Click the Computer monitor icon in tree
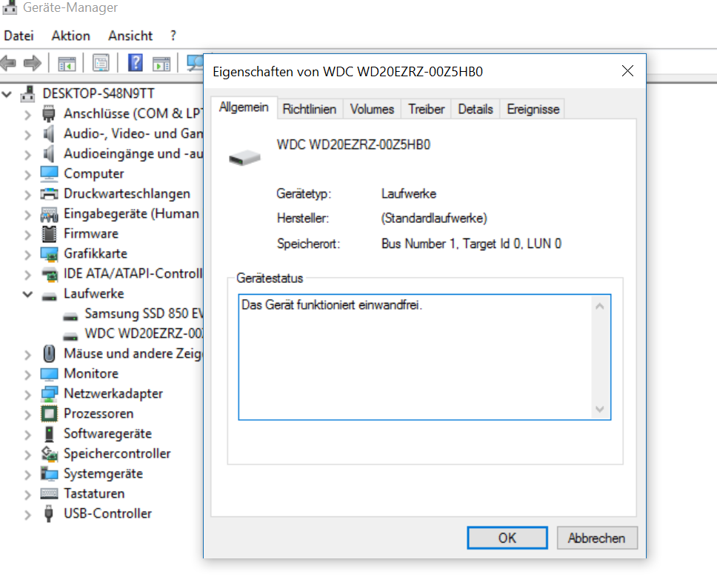This screenshot has width=717, height=588. pyautogui.click(x=49, y=174)
